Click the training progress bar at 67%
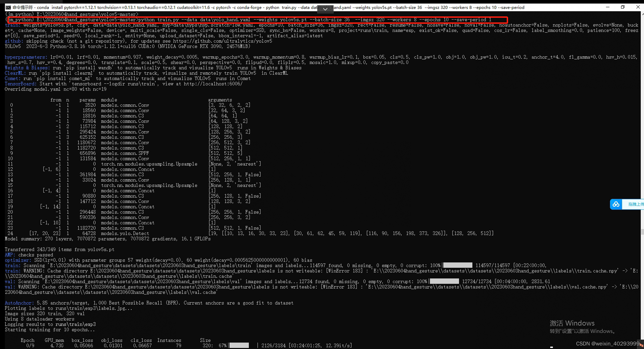The image size is (644, 349). point(239,345)
